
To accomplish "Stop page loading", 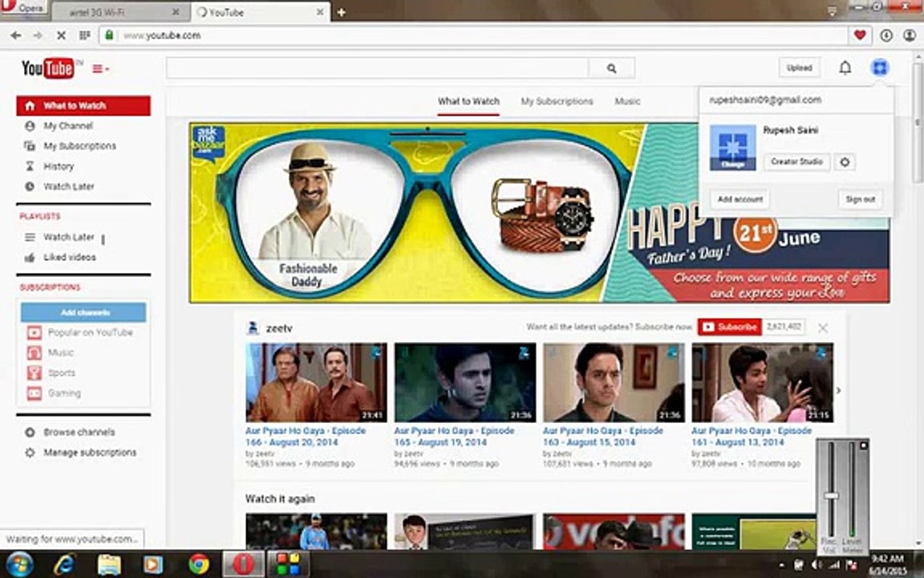I will tap(61, 35).
